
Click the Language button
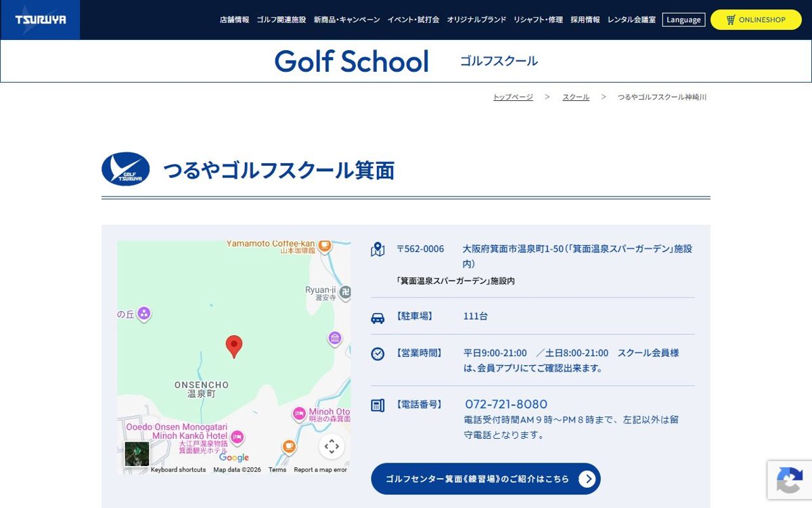click(683, 20)
